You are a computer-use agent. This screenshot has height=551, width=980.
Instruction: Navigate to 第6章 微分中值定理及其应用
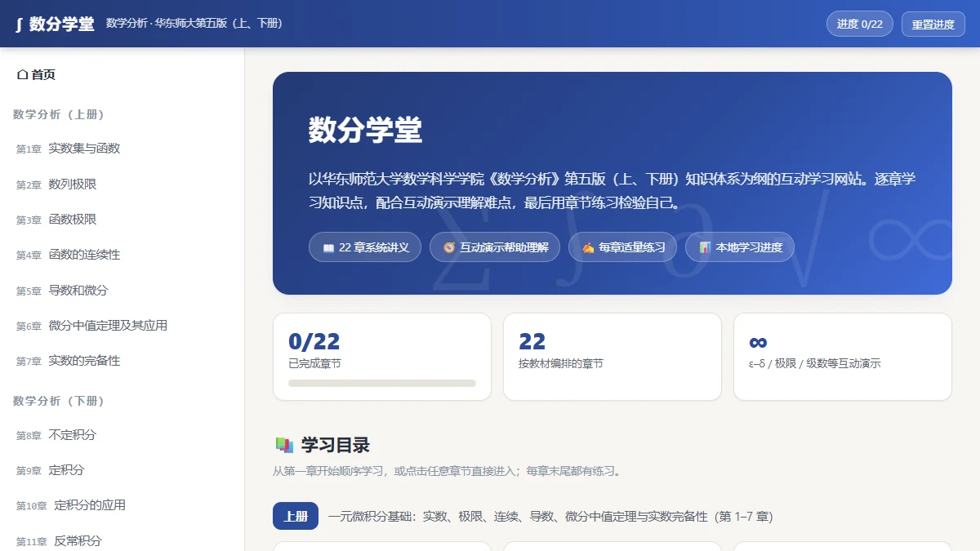122,326
